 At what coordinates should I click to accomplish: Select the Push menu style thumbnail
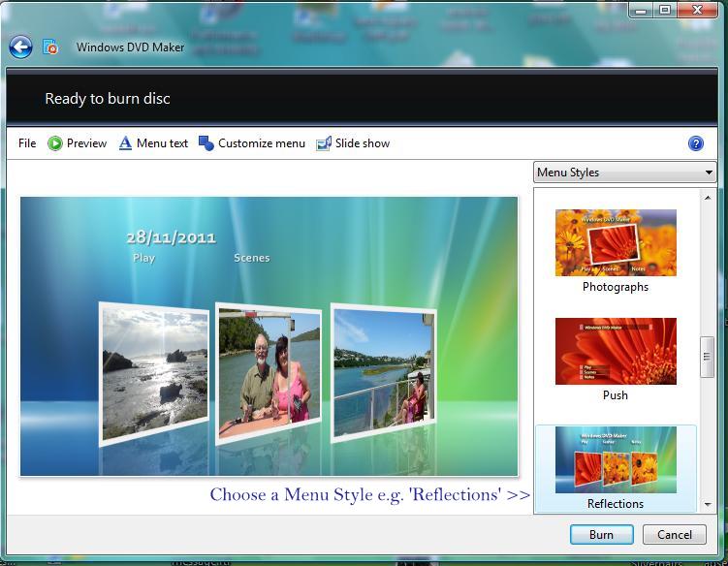tap(616, 352)
